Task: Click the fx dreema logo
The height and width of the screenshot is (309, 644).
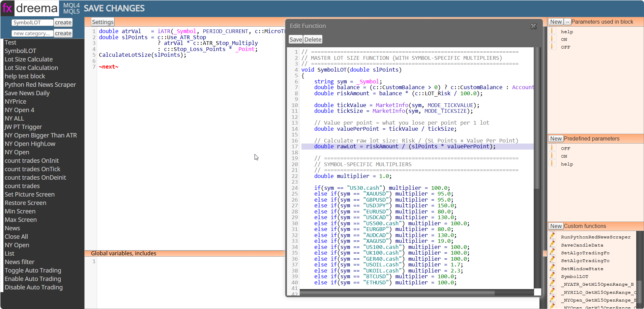Action: 30,8
